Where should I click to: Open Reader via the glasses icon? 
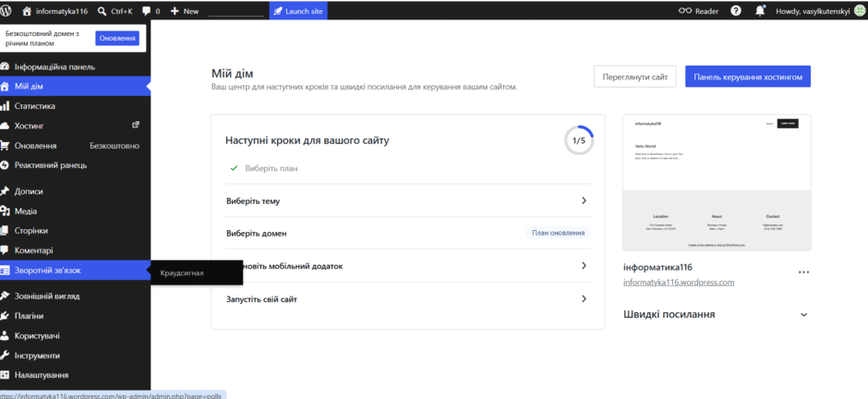pos(685,10)
